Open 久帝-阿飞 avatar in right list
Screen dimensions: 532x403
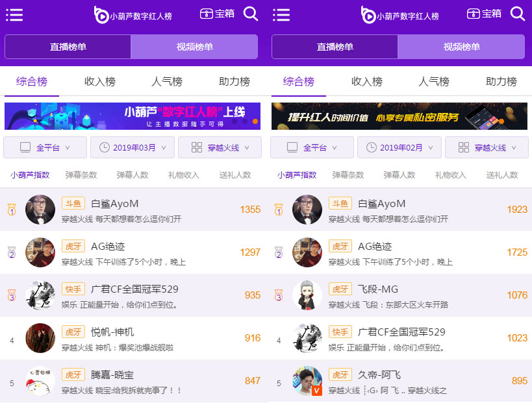[307, 381]
